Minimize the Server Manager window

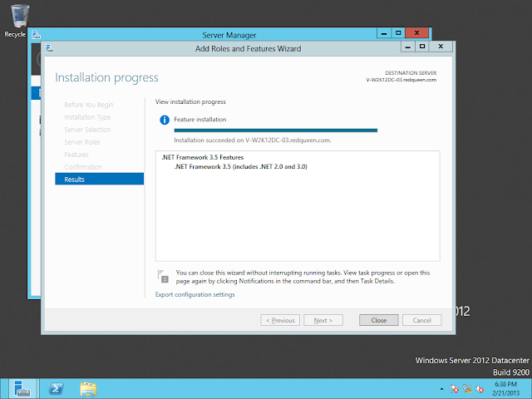(x=384, y=33)
